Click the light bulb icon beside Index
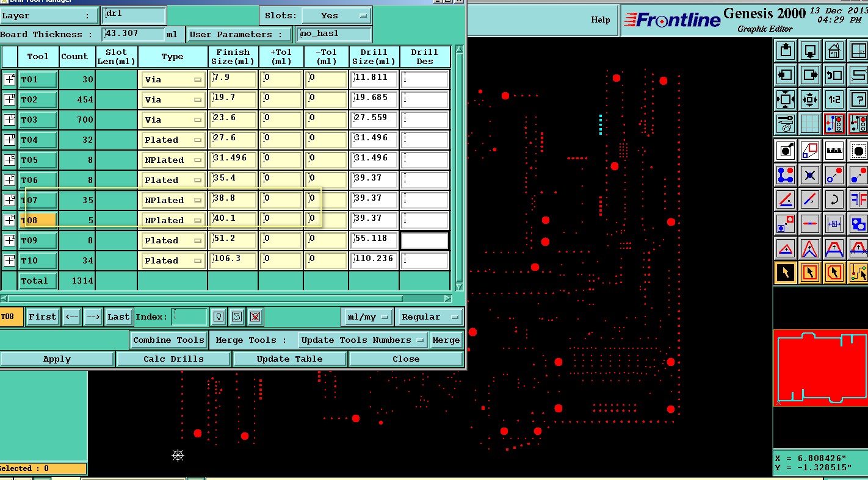The image size is (868, 480). click(218, 317)
